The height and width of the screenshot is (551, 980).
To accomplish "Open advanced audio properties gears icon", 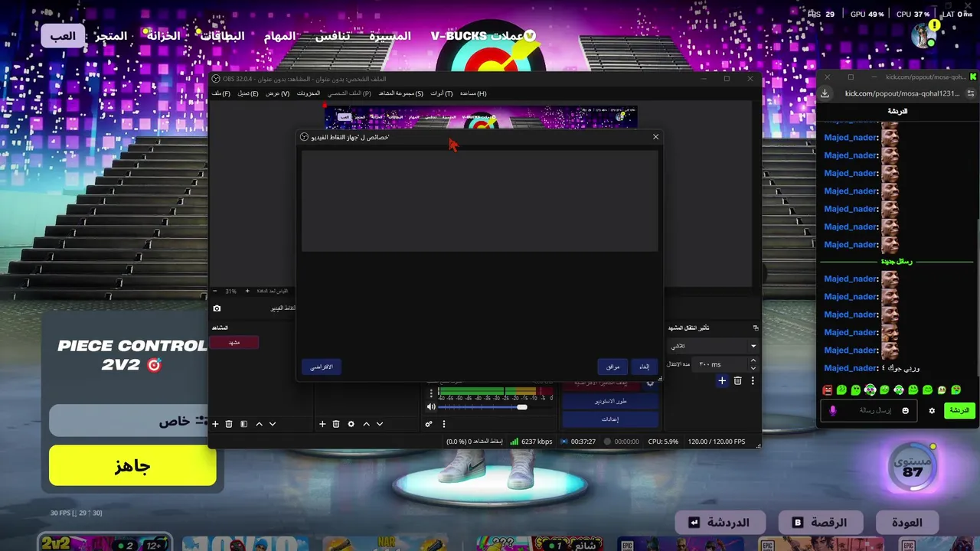I will (x=429, y=424).
